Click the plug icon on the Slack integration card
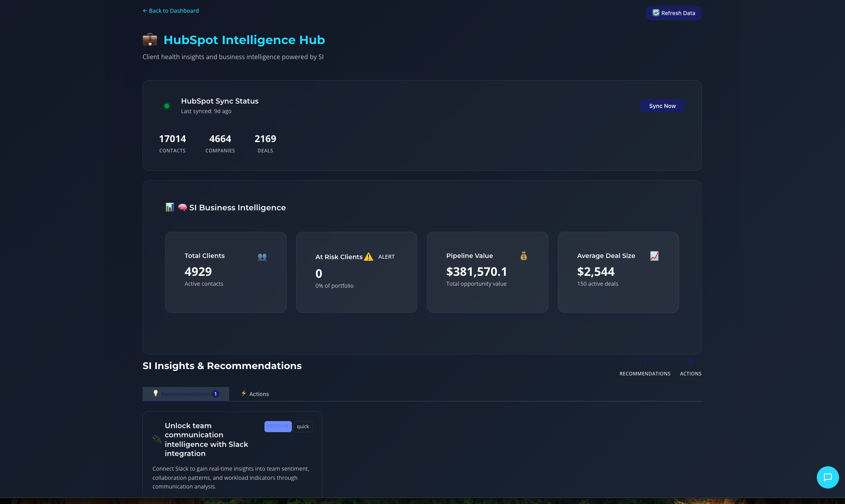This screenshot has height=504, width=845. pyautogui.click(x=156, y=439)
